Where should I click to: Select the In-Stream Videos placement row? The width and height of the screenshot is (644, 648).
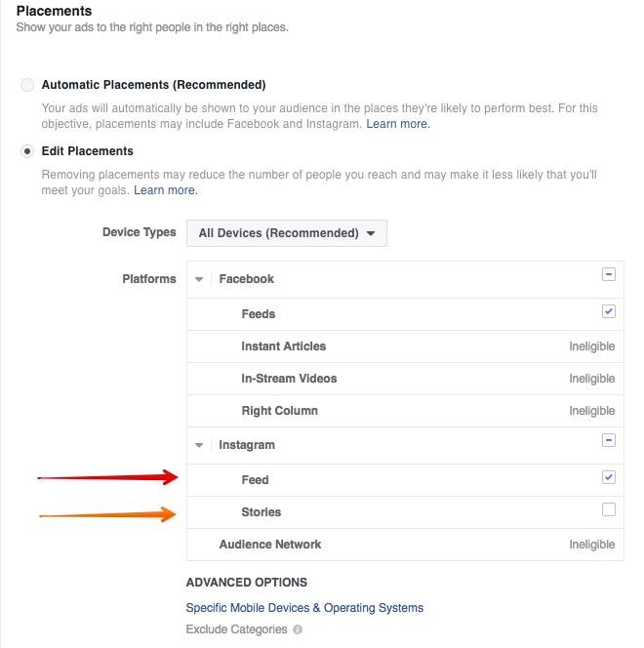click(405, 379)
